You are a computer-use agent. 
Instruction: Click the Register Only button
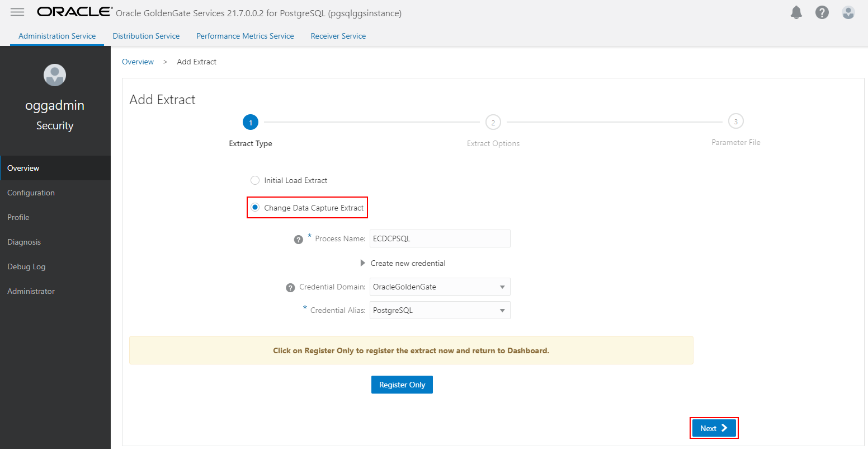pos(402,385)
